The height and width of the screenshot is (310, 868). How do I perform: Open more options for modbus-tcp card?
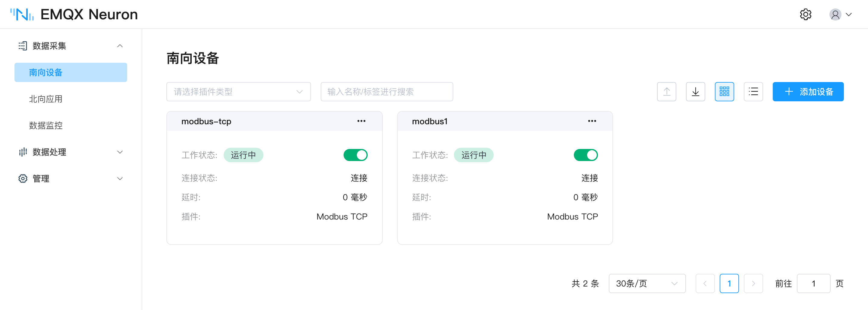point(361,121)
